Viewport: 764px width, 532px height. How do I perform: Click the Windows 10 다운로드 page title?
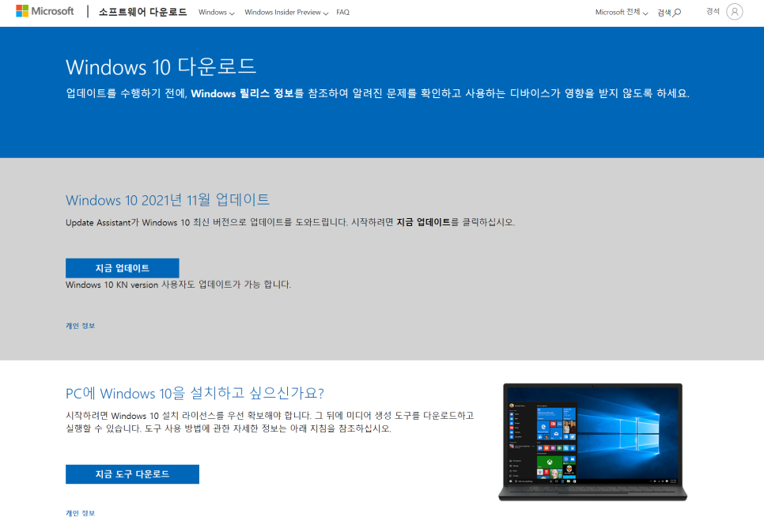[161, 66]
